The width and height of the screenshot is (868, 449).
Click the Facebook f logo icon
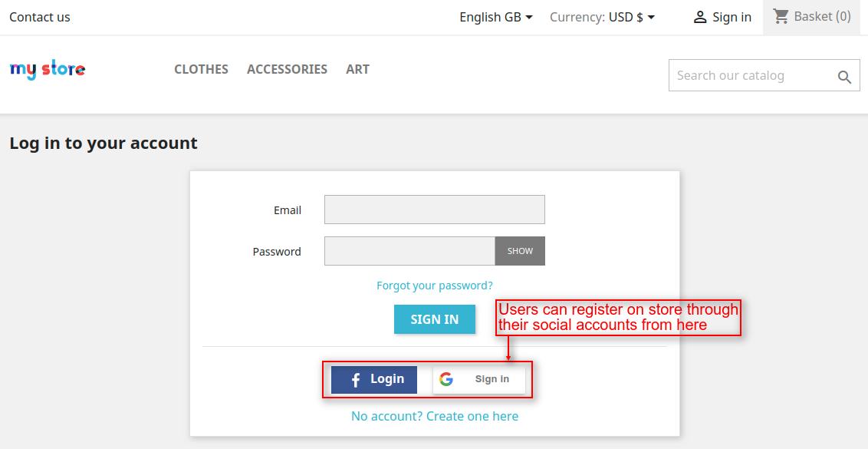[356, 380]
